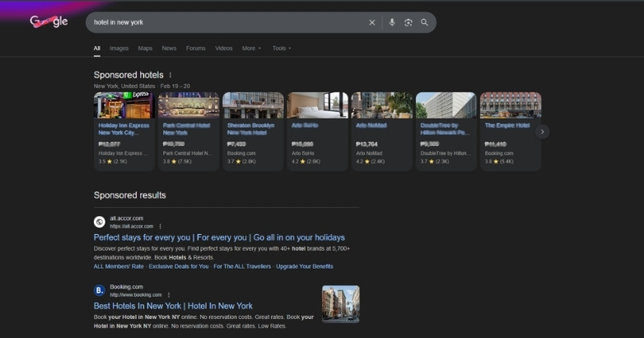Screen dimensions: 644x338
Task: Open search by image camera icon
Action: (x=408, y=22)
